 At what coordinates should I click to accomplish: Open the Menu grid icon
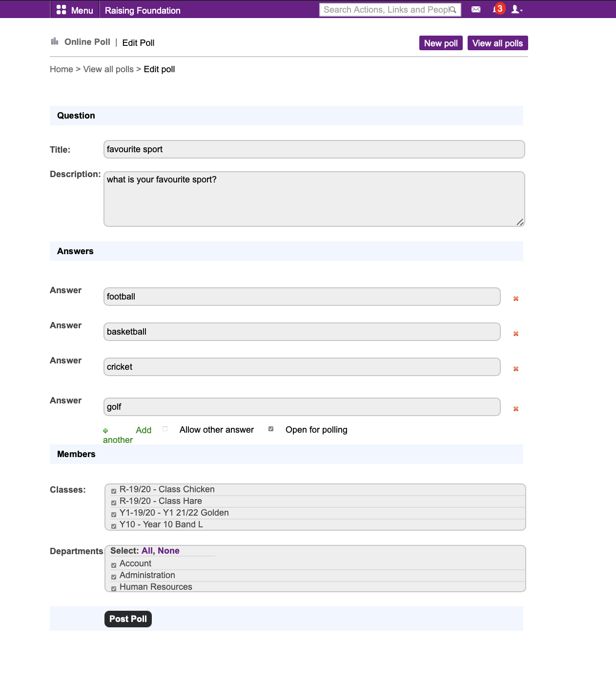pos(61,10)
